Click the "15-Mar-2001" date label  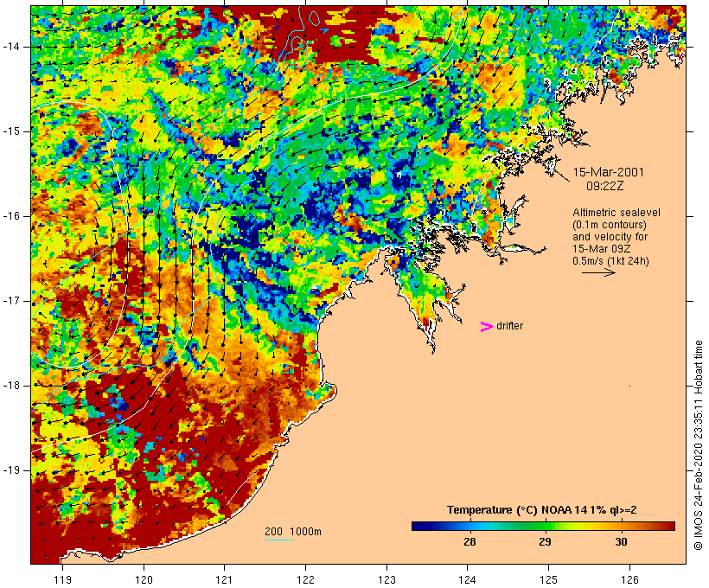608,172
